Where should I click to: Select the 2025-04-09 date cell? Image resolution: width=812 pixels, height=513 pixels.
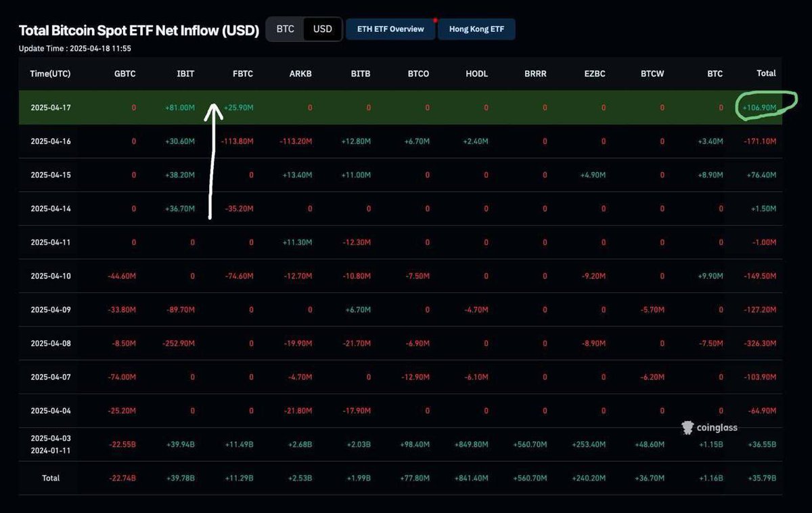pyautogui.click(x=51, y=310)
